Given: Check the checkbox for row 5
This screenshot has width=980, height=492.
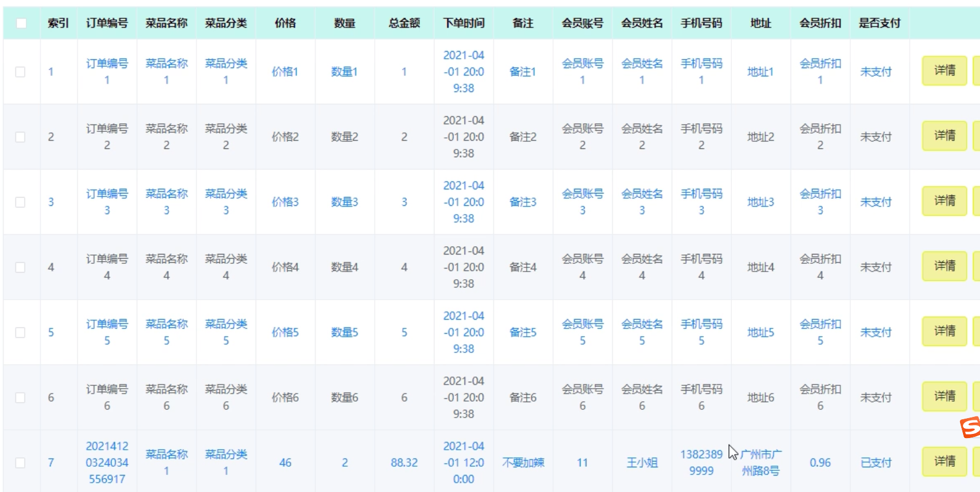Looking at the screenshot, I should coord(20,332).
